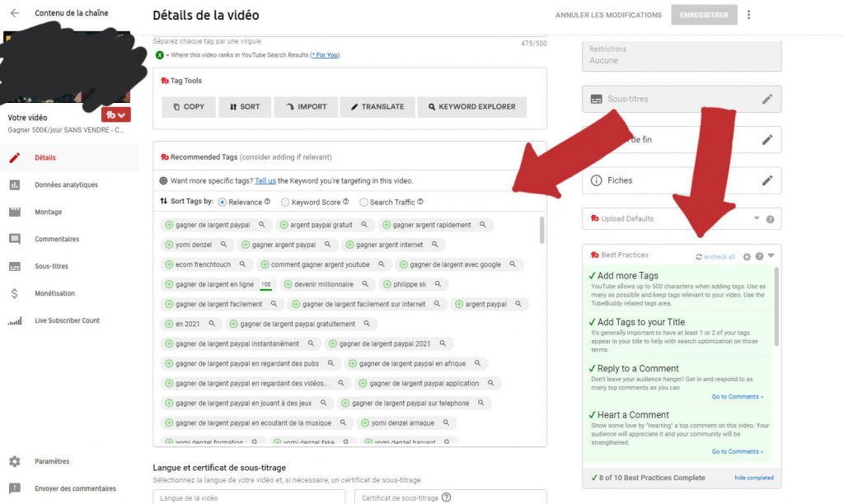The width and height of the screenshot is (844, 504).
Task: Add tag yomi denzel
Action: coord(169,245)
